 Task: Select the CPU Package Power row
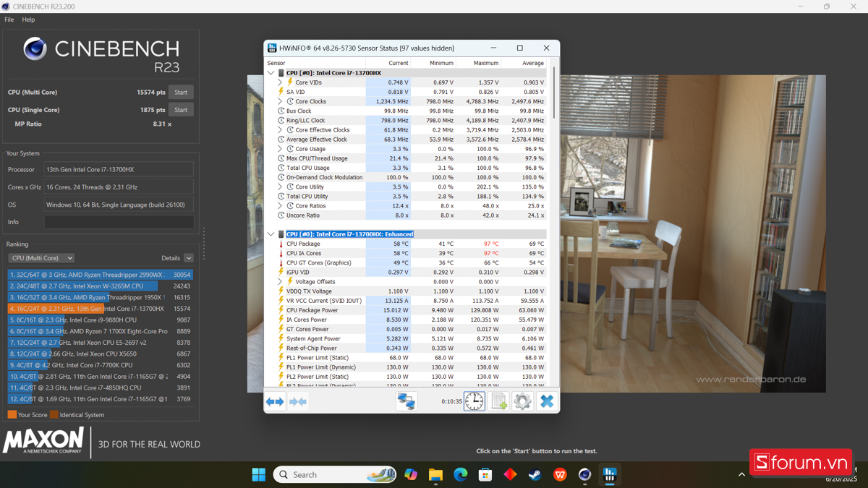407,310
